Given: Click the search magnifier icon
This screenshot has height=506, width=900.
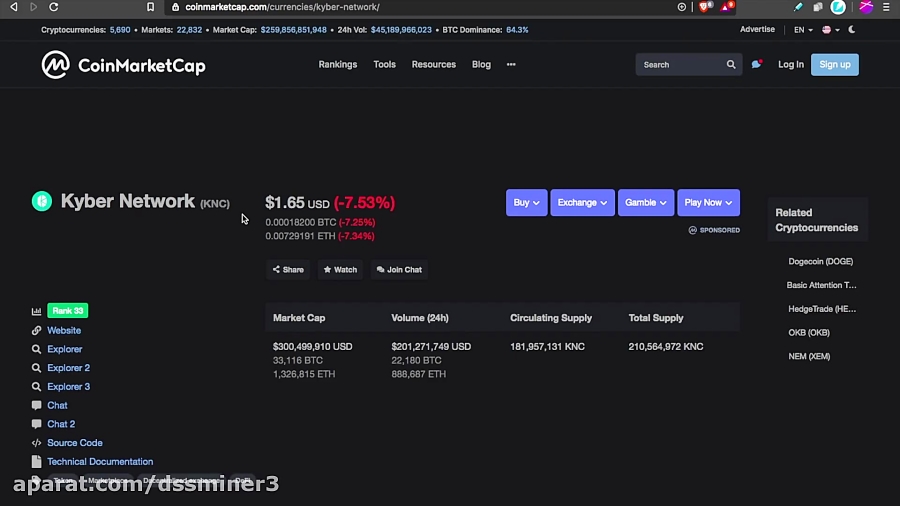Looking at the screenshot, I should tap(731, 65).
